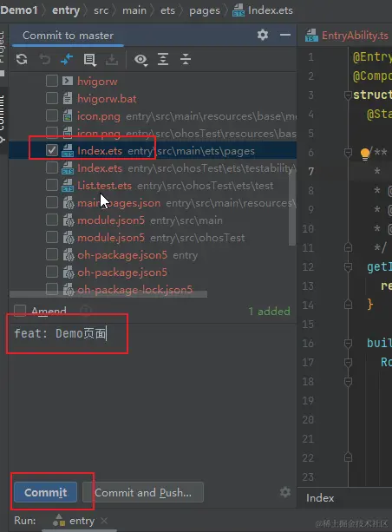Click the Collapse All icon
Screen dimensions: 392x532
pos(186,59)
